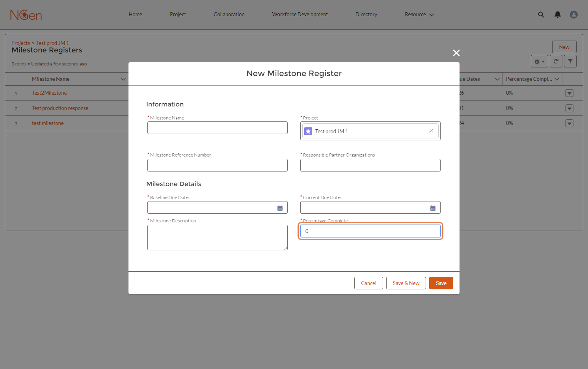Focus the Milestone Description textarea
The width and height of the screenshot is (588, 369).
(218, 237)
